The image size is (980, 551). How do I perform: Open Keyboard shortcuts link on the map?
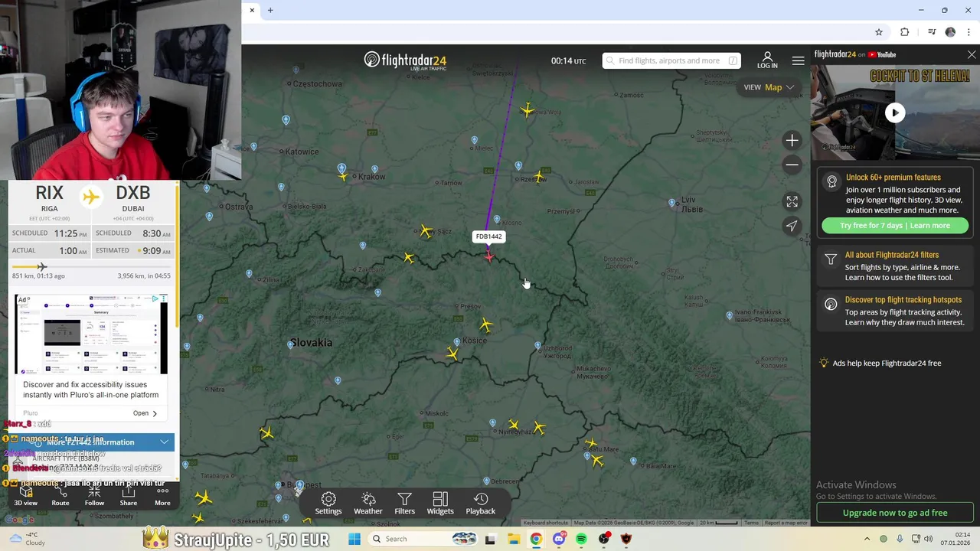coord(546,523)
